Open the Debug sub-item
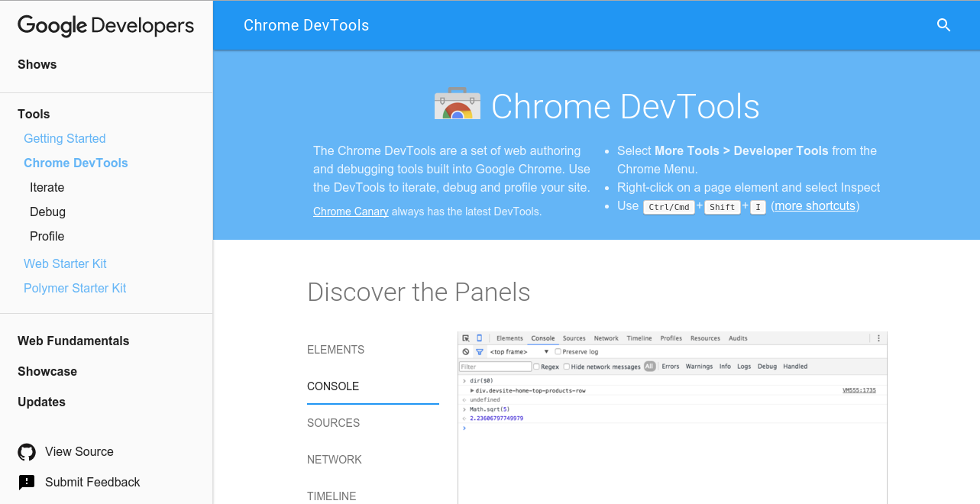 click(x=48, y=212)
